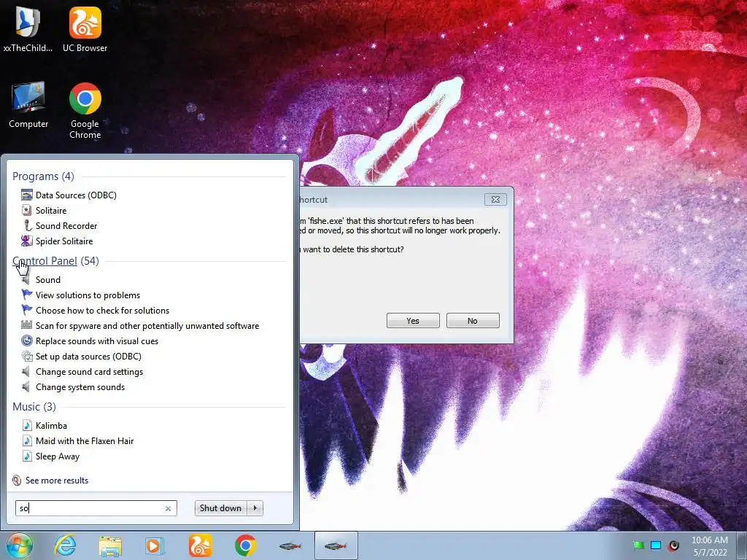Click the music file icon for Maid with the Flaxen Hair
Viewport: 747px width, 560px height.
(x=27, y=440)
